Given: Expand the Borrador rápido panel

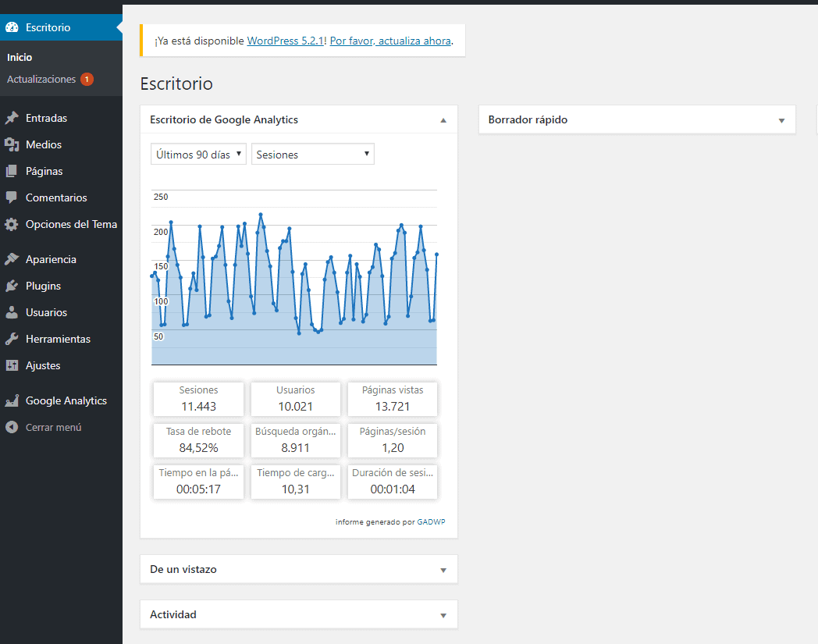Looking at the screenshot, I should [x=781, y=120].
